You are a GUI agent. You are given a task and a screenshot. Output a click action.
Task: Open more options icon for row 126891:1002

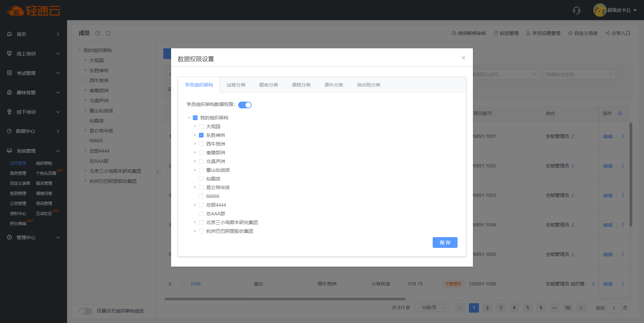(x=623, y=166)
